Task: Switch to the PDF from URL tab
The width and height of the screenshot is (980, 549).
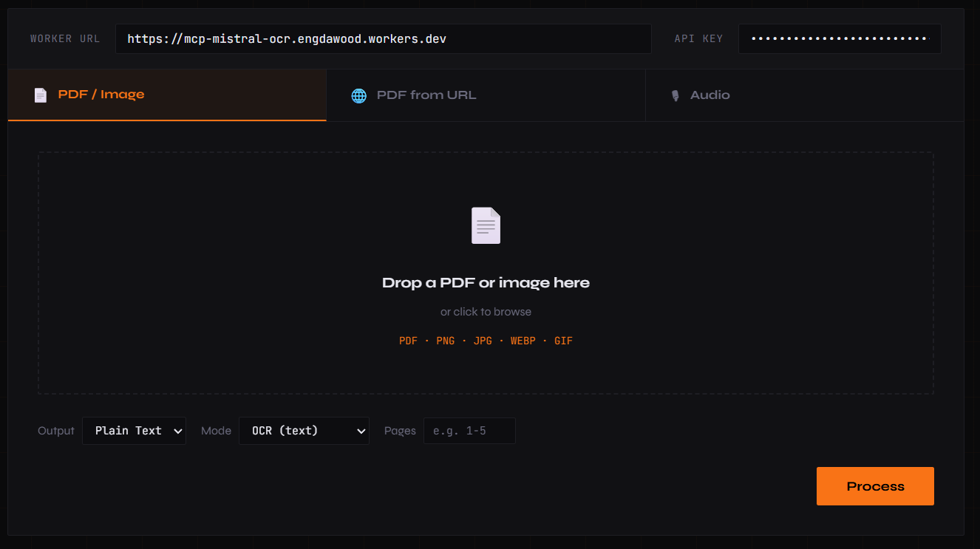Action: click(x=486, y=95)
